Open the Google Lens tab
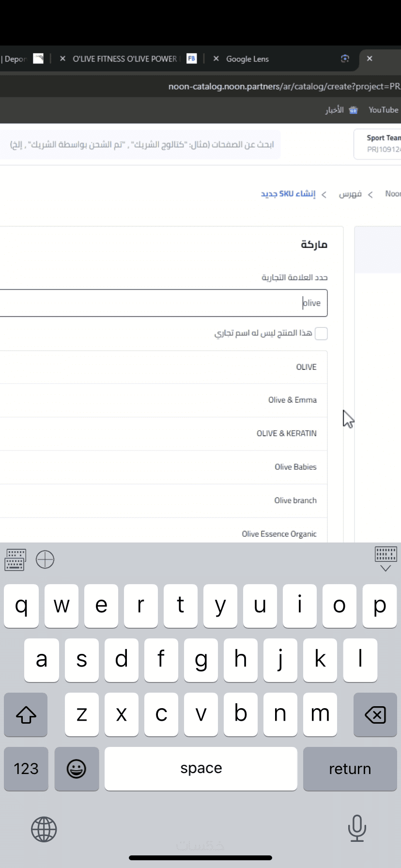This screenshot has height=868, width=401. pos(247,59)
